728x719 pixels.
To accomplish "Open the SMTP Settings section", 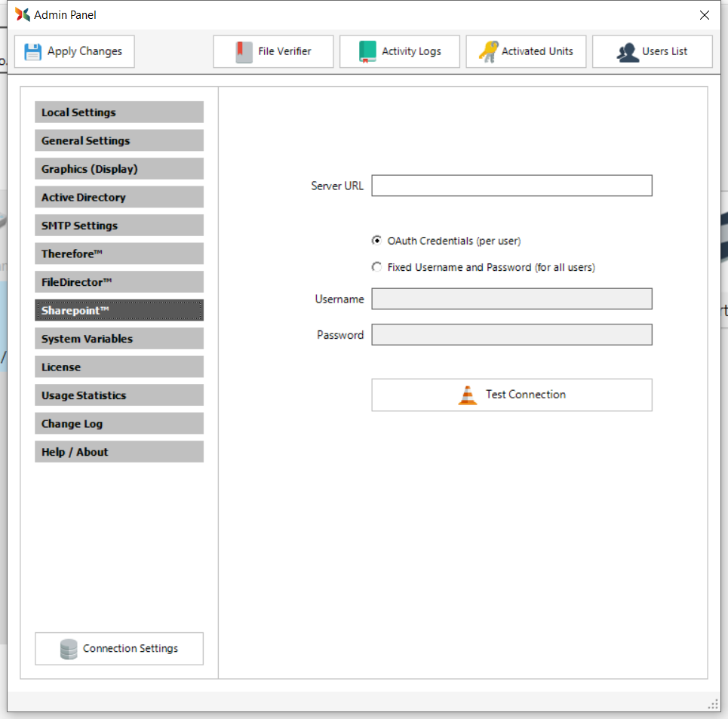I will [119, 226].
